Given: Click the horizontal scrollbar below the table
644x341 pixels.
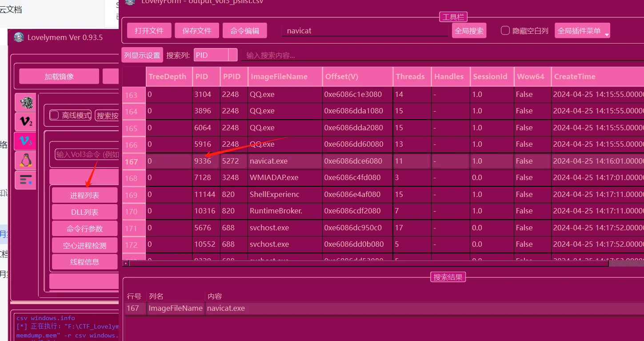Looking at the screenshot, I should tap(369, 263).
